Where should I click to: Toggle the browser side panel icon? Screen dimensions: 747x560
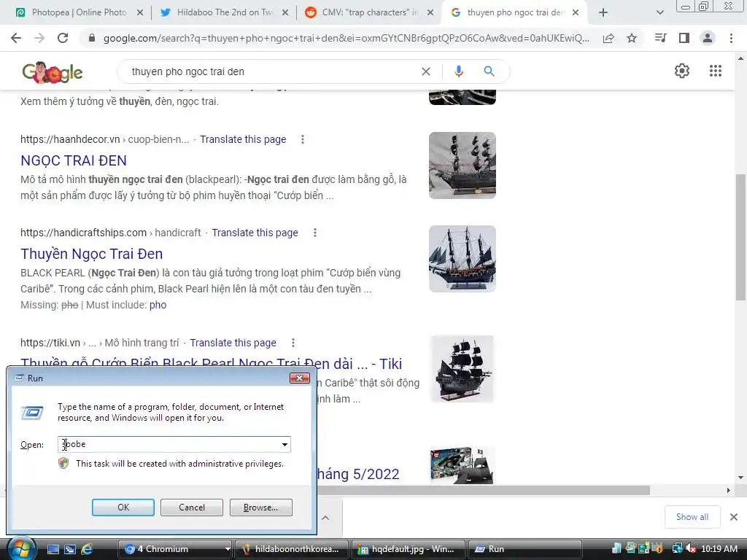[684, 38]
